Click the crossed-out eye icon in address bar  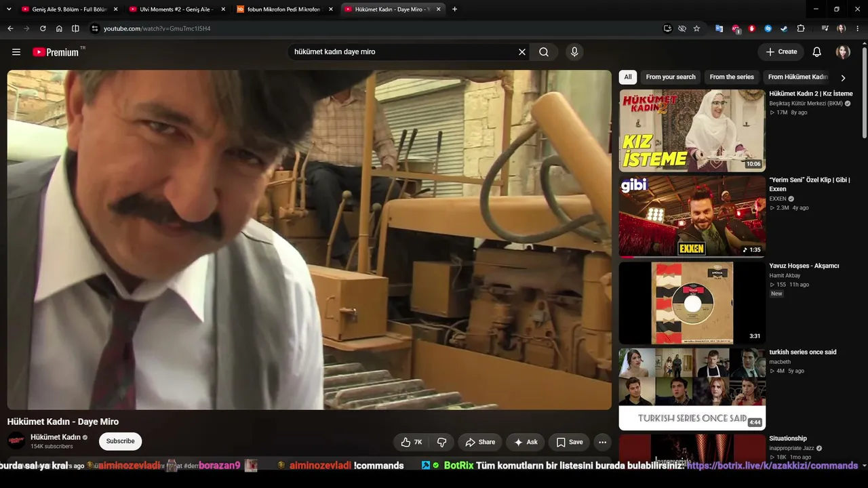click(682, 28)
